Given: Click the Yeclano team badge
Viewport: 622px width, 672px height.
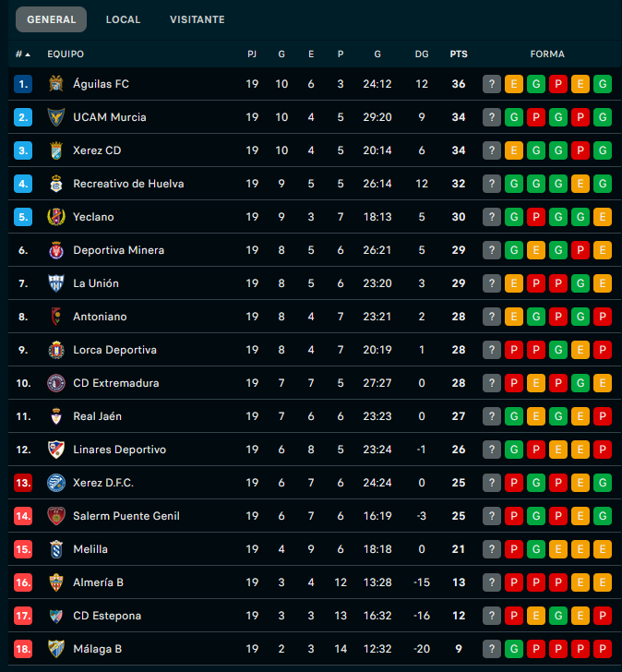Looking at the screenshot, I should tap(55, 217).
